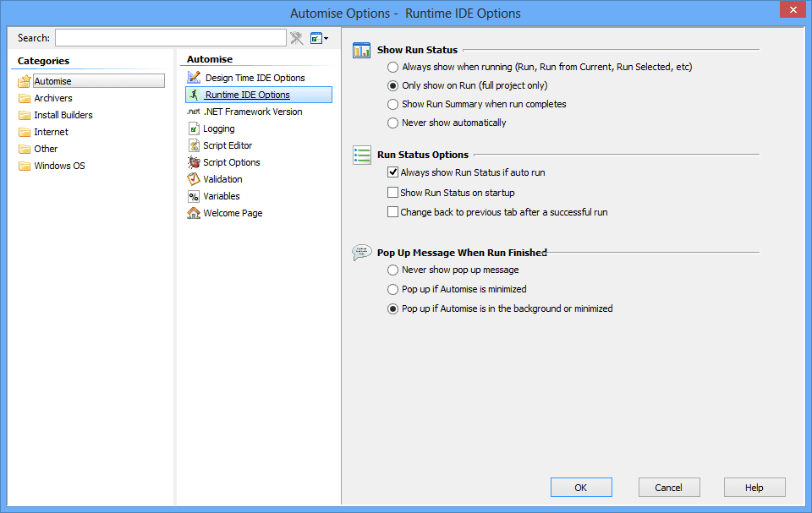
Task: Open the Script Options page
Action: pos(232,162)
